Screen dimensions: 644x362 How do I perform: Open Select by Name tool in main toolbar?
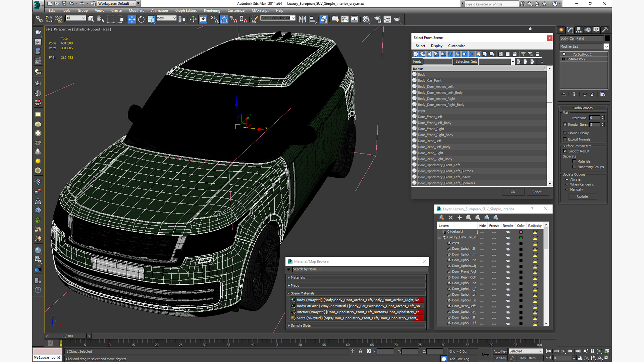point(100,19)
